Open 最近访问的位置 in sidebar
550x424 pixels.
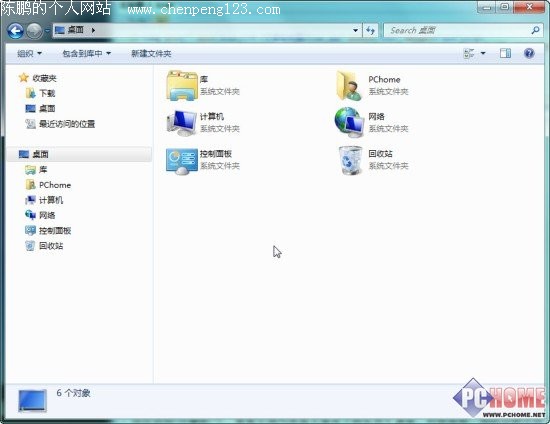coord(67,124)
